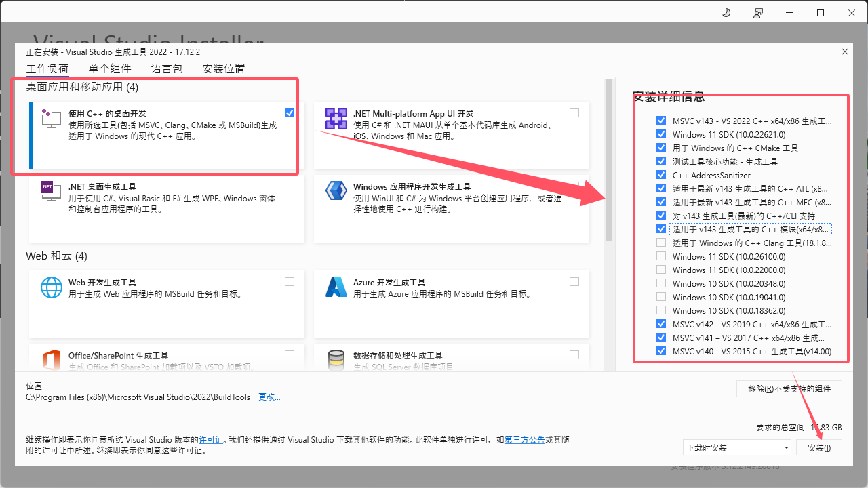Uncheck MSVC v142 VS 2019 C++ build tools

(x=661, y=324)
